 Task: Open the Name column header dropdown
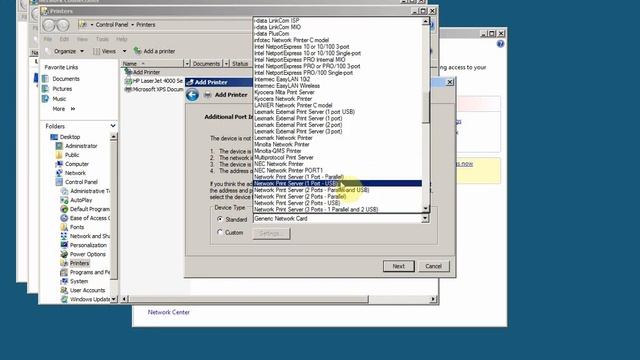click(187, 64)
